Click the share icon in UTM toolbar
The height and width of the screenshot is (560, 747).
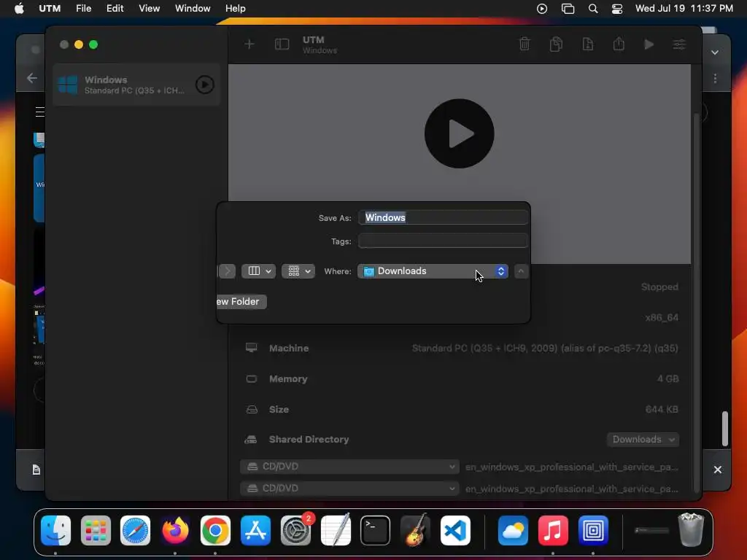click(619, 44)
